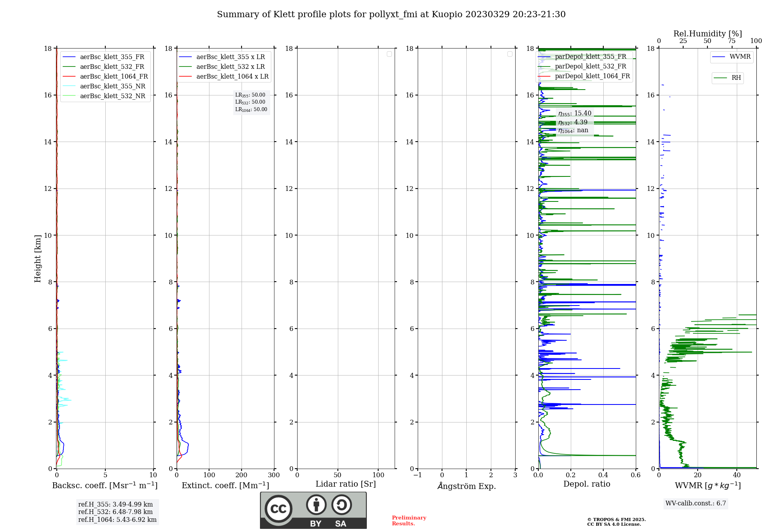Click the CC BY SA 4.0 License text
Image resolution: width=783 pixels, height=532 pixels.
[614, 524]
